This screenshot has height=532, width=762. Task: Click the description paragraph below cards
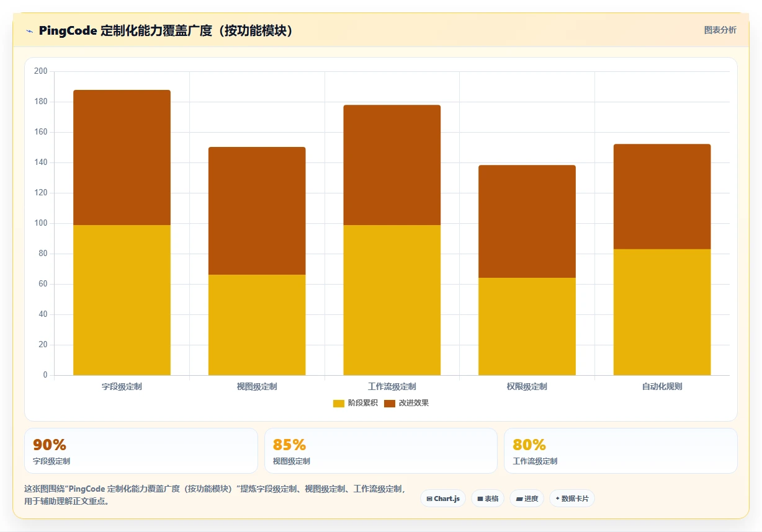click(x=215, y=495)
